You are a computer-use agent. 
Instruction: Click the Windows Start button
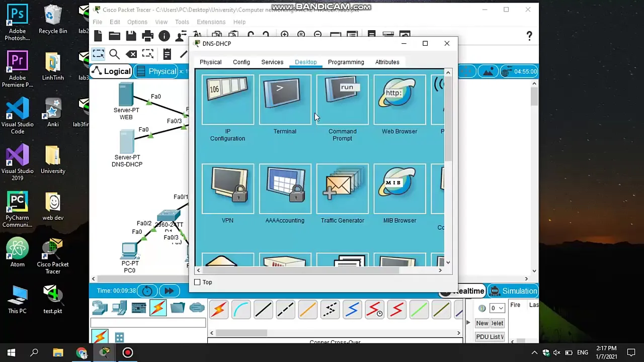(11, 352)
